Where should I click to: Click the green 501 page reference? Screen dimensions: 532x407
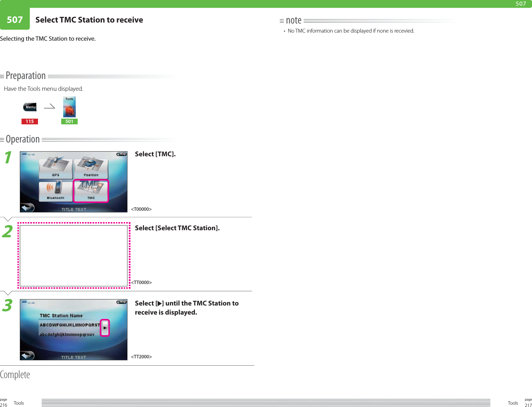tap(69, 121)
